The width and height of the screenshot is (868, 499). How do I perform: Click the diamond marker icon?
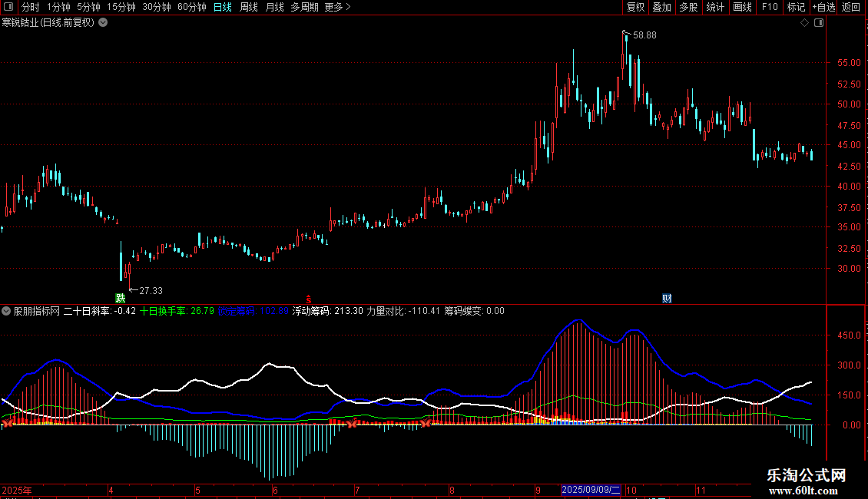(x=804, y=23)
